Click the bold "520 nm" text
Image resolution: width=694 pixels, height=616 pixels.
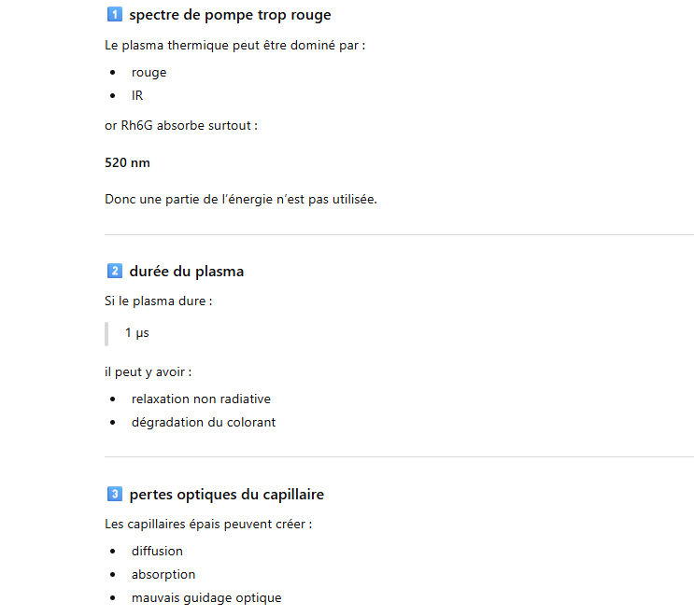(127, 162)
